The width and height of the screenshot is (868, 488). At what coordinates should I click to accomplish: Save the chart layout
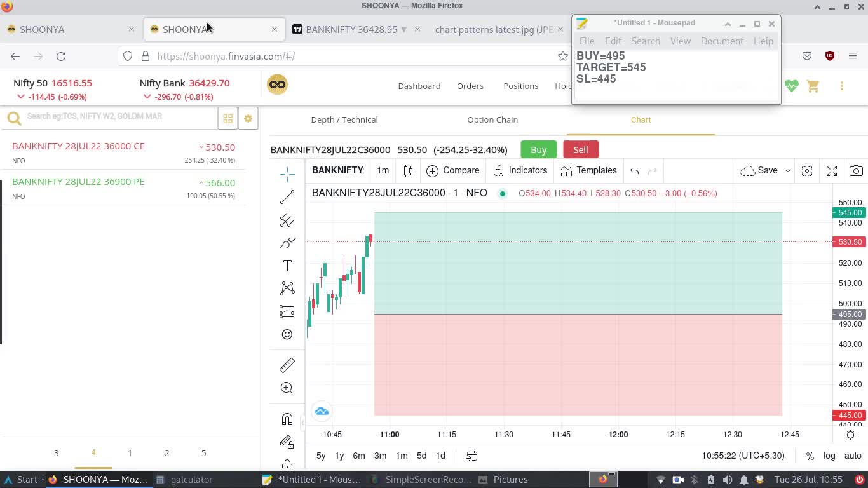[759, 170]
